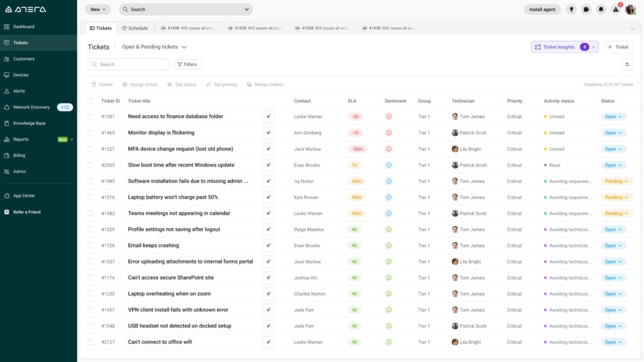Expand the New dropdown button
This screenshot has height=362, width=644.
97,9
